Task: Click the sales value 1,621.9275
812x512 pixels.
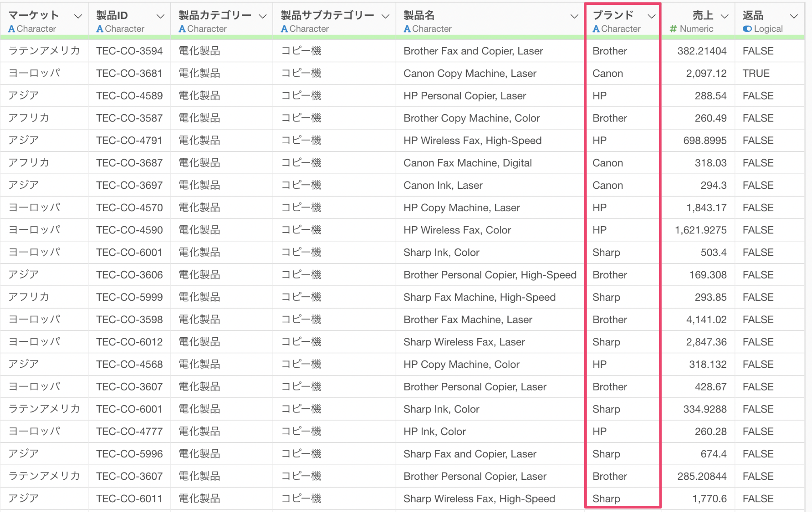Action: click(701, 230)
